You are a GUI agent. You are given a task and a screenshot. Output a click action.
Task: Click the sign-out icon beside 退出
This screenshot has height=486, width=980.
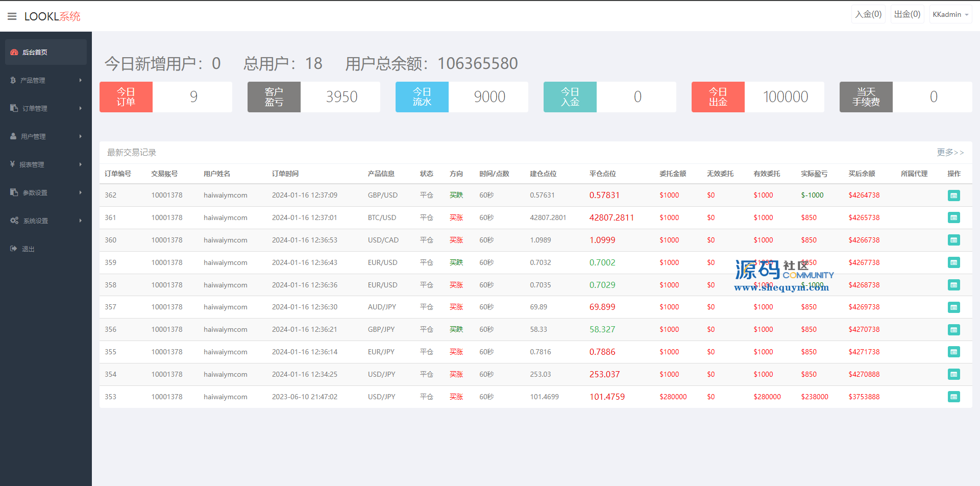tap(14, 249)
